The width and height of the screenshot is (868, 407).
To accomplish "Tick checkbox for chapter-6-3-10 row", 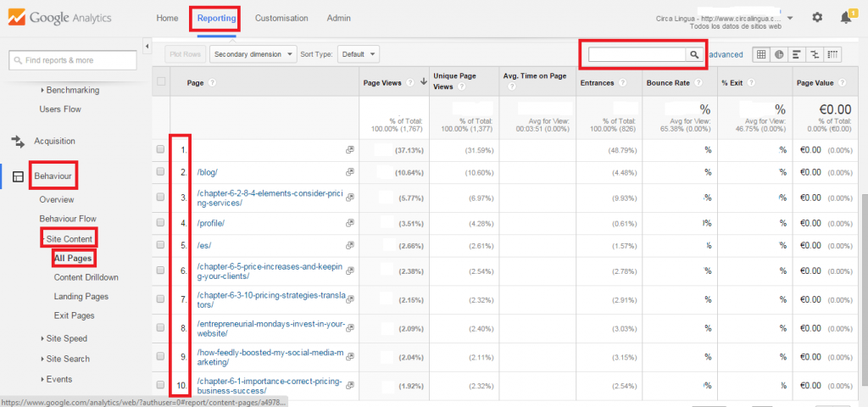I will (160, 299).
